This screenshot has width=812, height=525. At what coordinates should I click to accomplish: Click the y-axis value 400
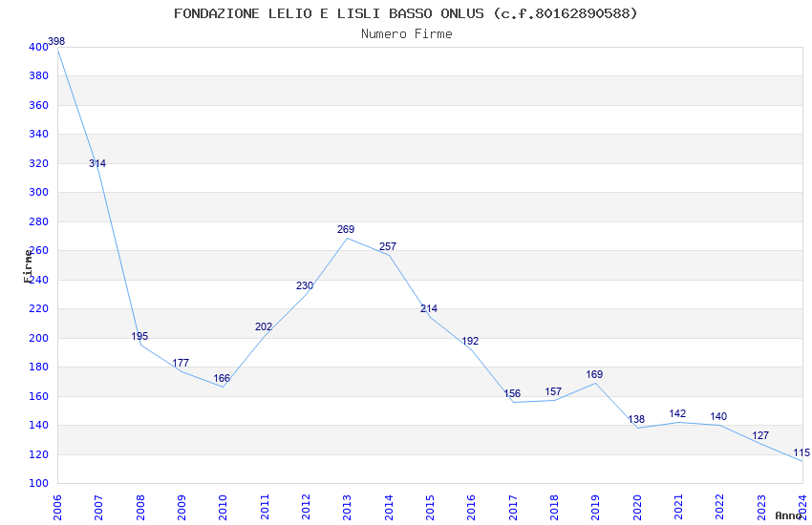38,47
